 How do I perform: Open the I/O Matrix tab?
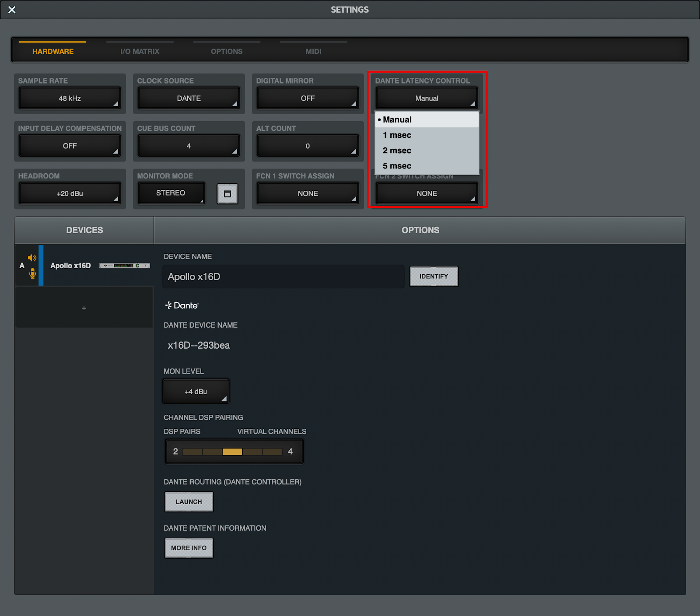[140, 51]
